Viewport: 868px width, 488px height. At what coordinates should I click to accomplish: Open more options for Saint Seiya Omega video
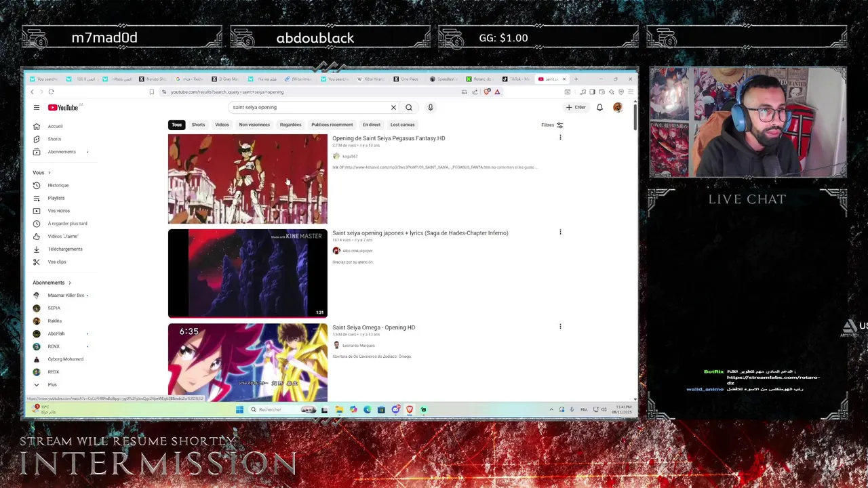tap(560, 327)
